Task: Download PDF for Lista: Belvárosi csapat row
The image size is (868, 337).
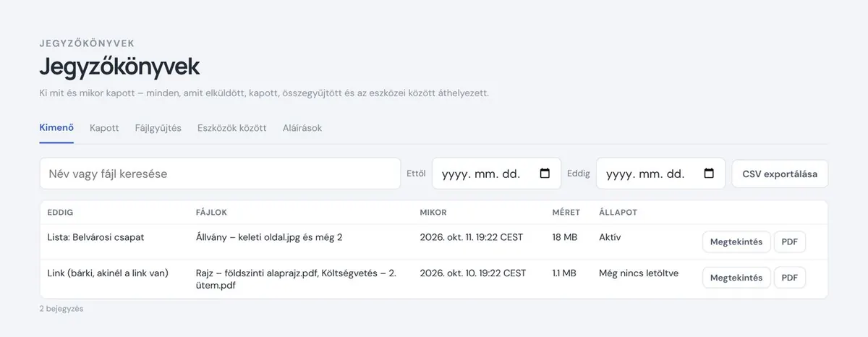Action: [x=790, y=242]
